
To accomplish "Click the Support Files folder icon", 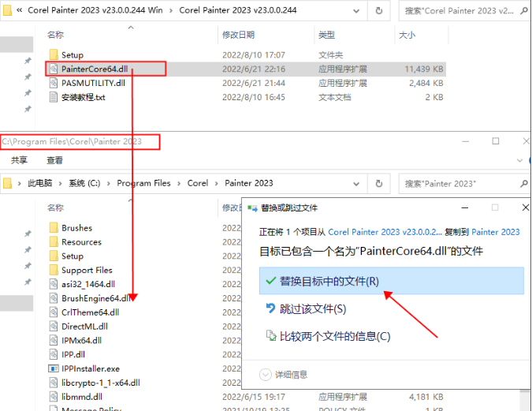I will tap(53, 270).
